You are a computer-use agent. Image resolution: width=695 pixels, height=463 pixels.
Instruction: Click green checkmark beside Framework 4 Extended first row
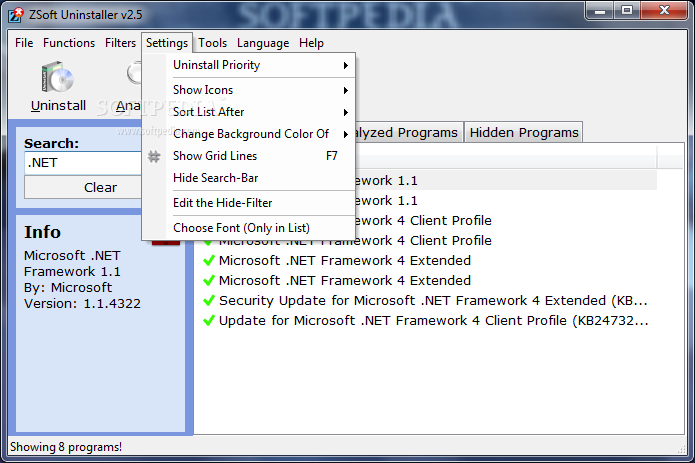[x=209, y=261]
